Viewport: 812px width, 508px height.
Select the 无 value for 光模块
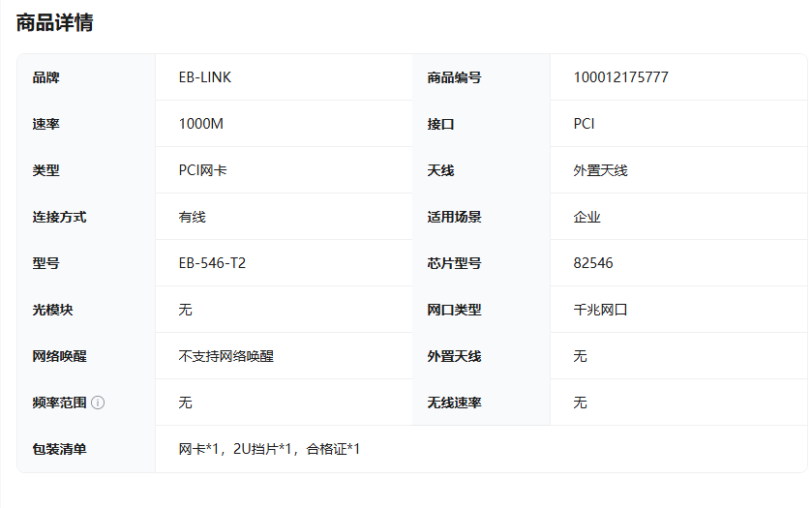click(186, 310)
